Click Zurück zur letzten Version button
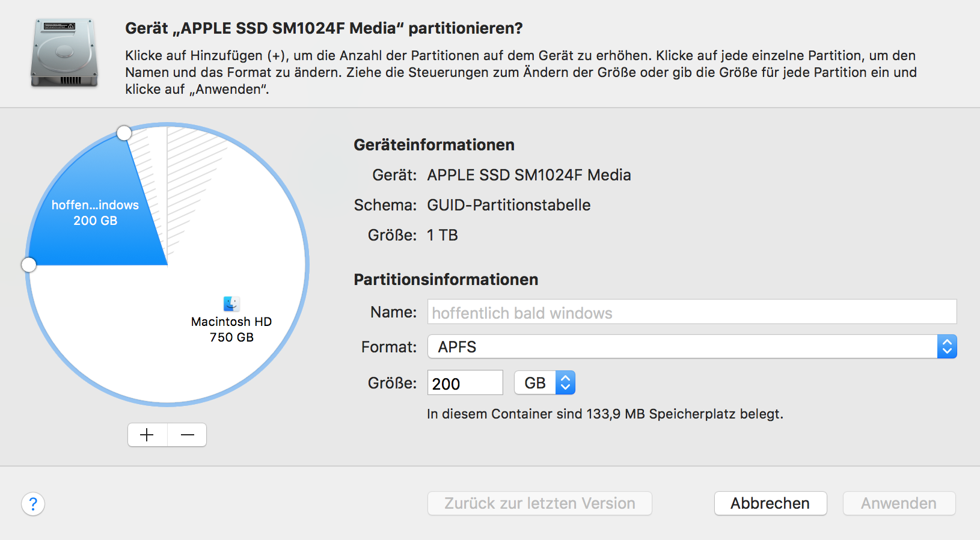980x540 pixels. click(539, 503)
